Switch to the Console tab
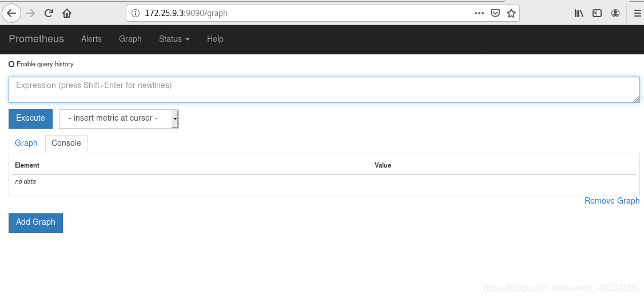This screenshot has height=298, width=644. pyautogui.click(x=66, y=143)
